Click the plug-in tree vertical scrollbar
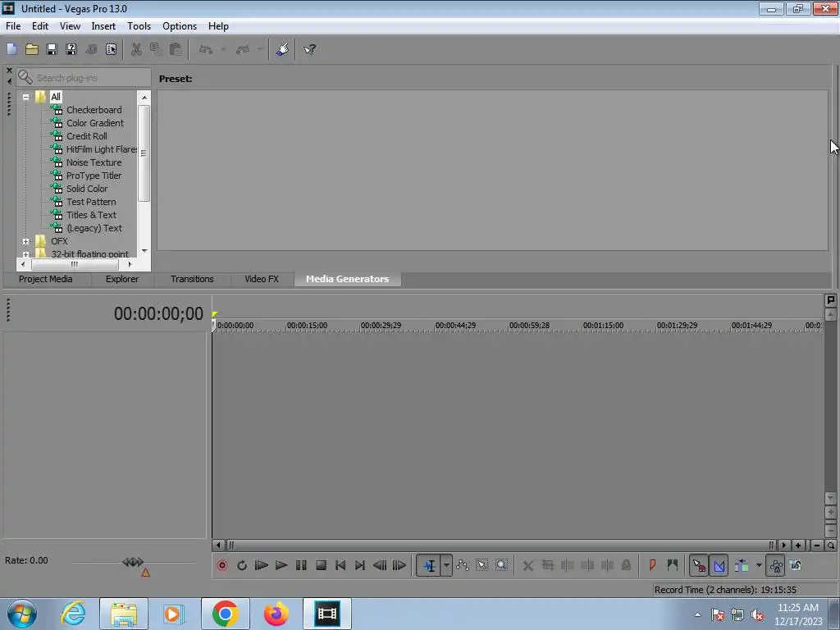 pyautogui.click(x=144, y=153)
